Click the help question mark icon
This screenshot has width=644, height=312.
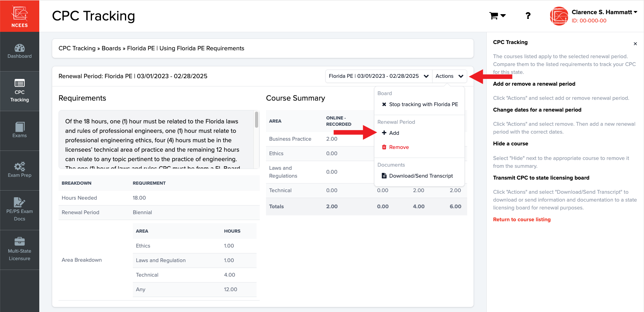528,16
